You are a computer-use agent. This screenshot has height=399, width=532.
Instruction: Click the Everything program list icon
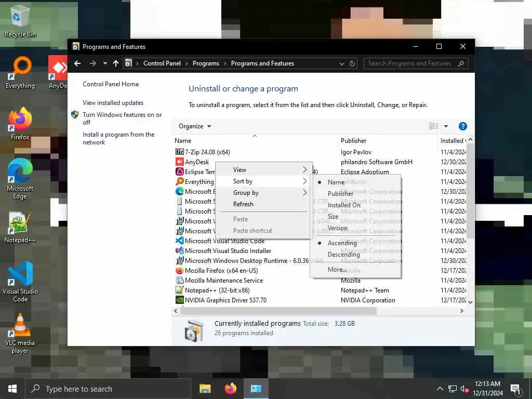pos(179,181)
